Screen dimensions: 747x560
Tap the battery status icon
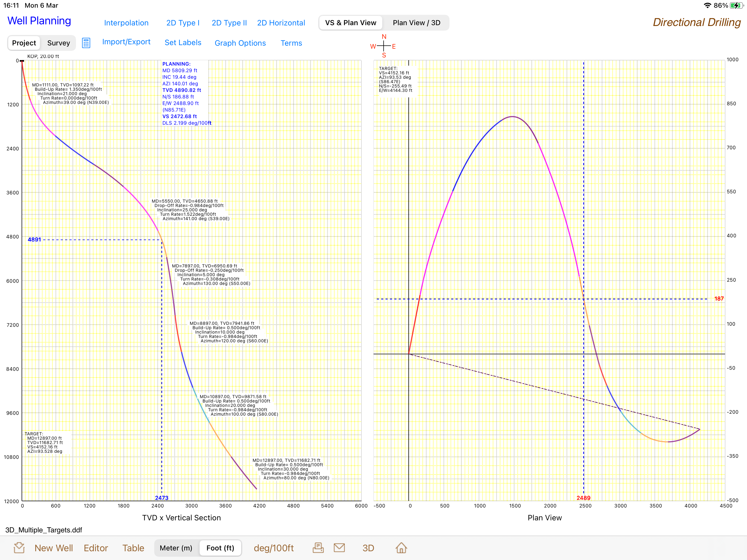click(x=737, y=5)
